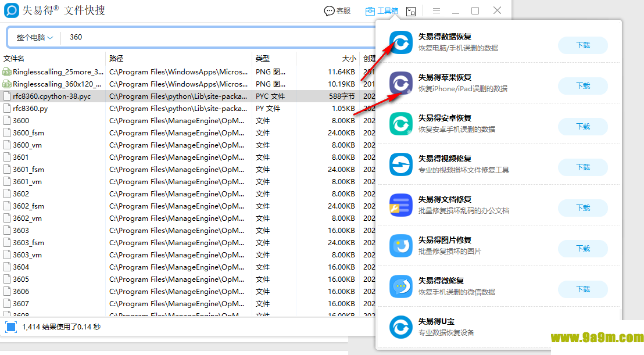Image resolution: width=644 pixels, height=355 pixels.
Task: Click the 失易得微修复 app icon
Action: point(401,286)
